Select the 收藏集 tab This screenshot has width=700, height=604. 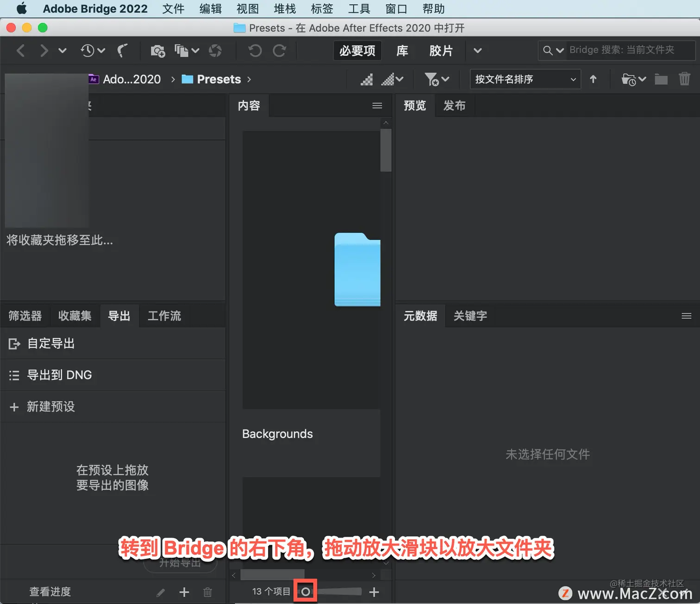coord(75,316)
